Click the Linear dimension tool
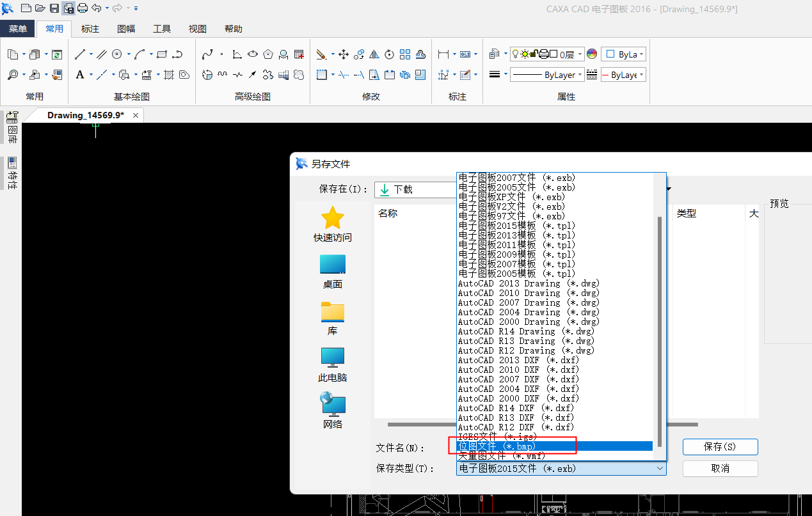Screen dimensions: 812x516 click(443, 54)
